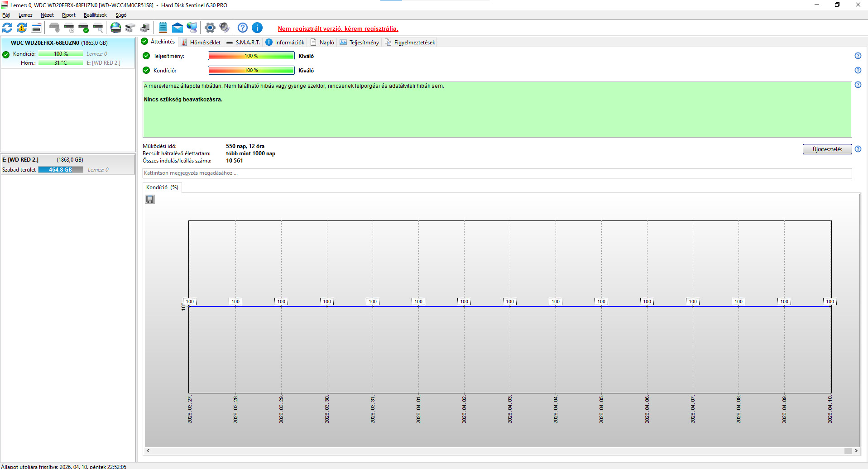Click the Kondíció (%) graph tab

coord(162,187)
